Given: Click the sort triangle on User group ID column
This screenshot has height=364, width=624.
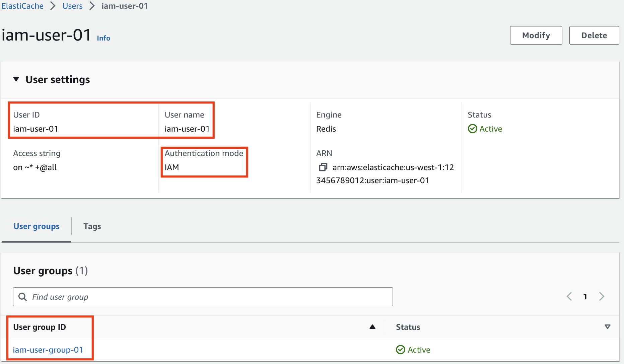Looking at the screenshot, I should point(372,327).
